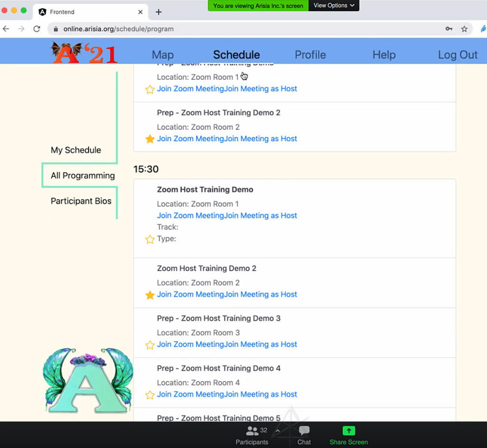Image resolution: width=487 pixels, height=448 pixels.
Task: Expand the View Options dropdown
Action: point(333,6)
